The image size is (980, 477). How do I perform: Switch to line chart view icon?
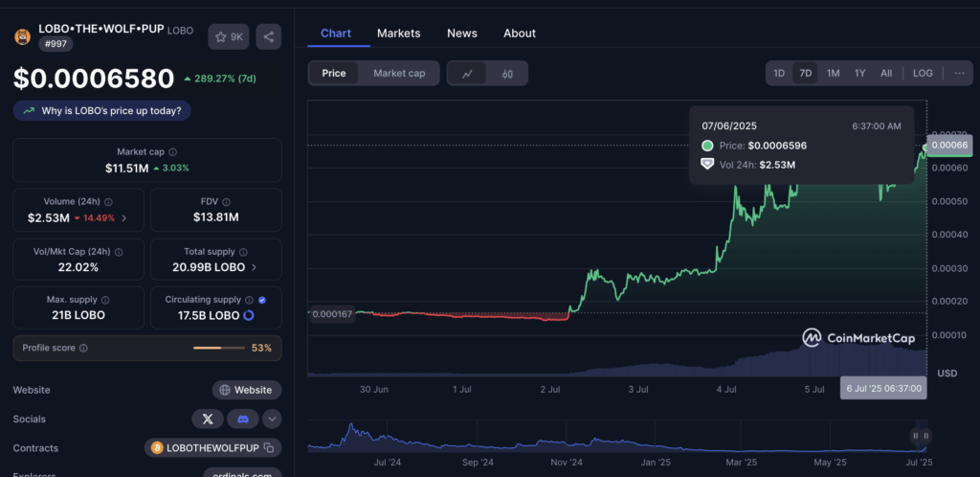[x=467, y=73]
